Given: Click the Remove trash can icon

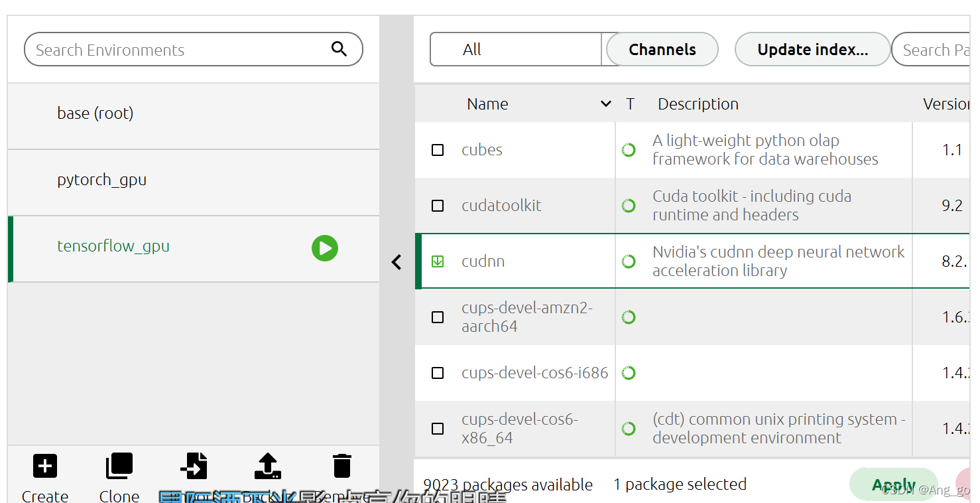Looking at the screenshot, I should point(342,467).
